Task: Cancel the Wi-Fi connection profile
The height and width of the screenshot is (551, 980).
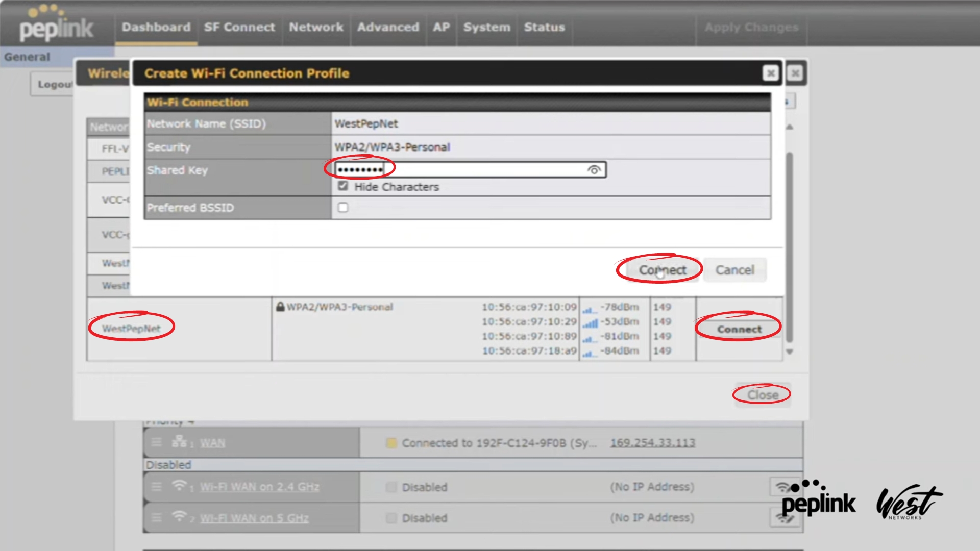Action: (x=734, y=270)
